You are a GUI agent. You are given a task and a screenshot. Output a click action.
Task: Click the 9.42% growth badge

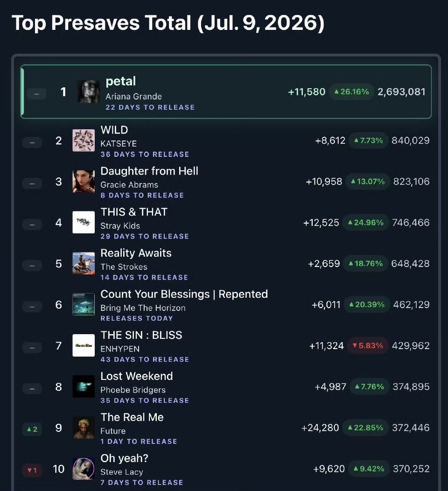369,469
